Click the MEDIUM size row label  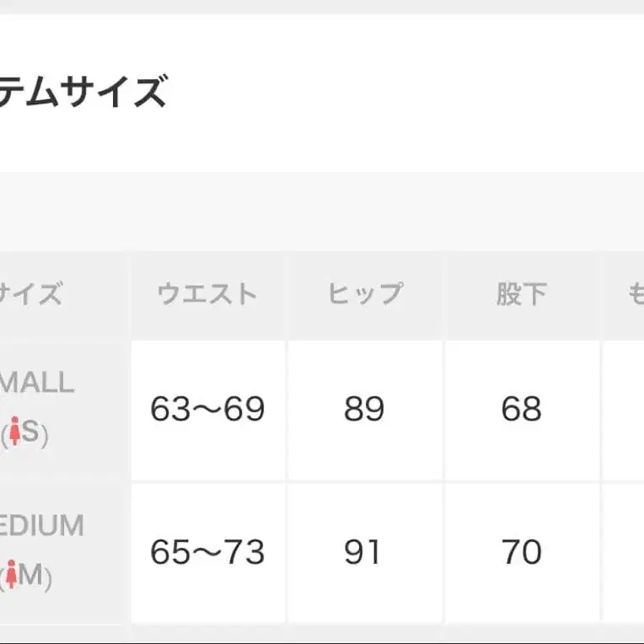tap(42, 526)
